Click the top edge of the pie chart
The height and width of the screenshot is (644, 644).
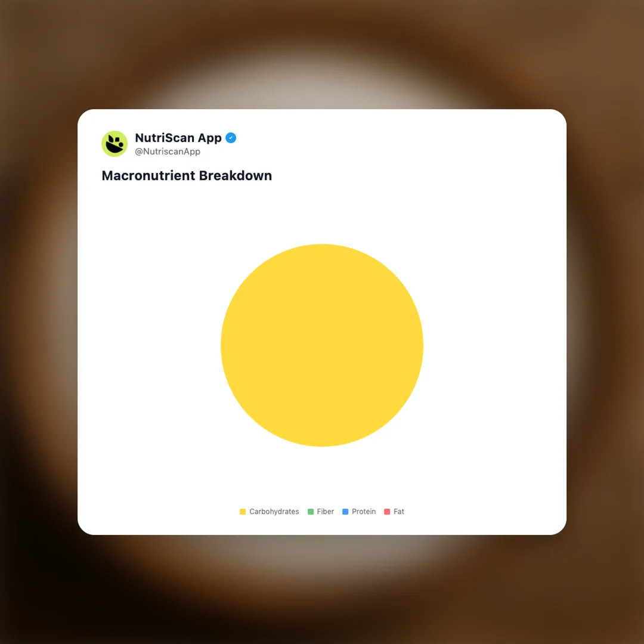click(322, 245)
